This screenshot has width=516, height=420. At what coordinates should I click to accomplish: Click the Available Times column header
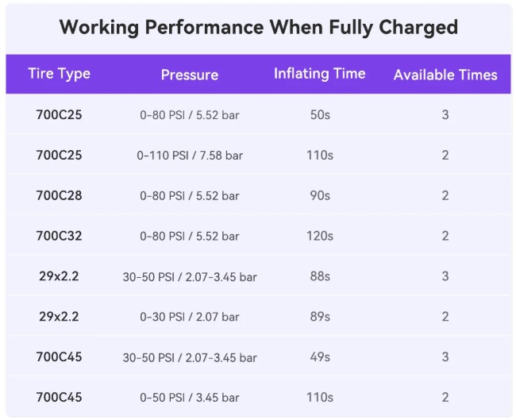coord(445,75)
